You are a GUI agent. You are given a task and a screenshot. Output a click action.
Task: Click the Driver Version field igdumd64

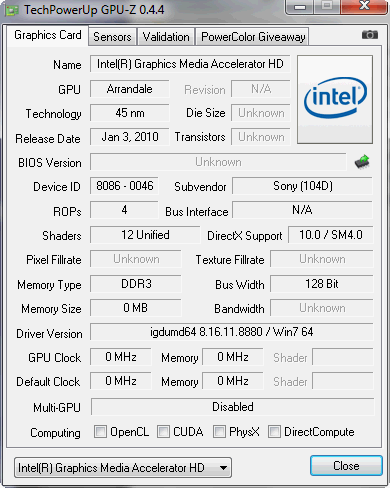232,332
